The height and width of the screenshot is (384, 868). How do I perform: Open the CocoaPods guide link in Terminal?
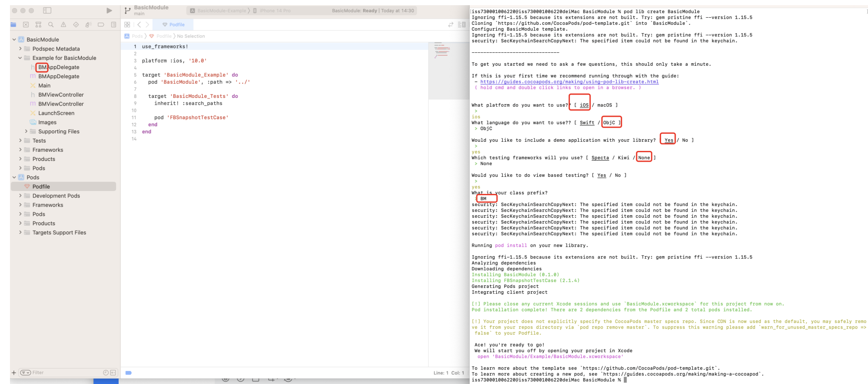[x=569, y=82]
